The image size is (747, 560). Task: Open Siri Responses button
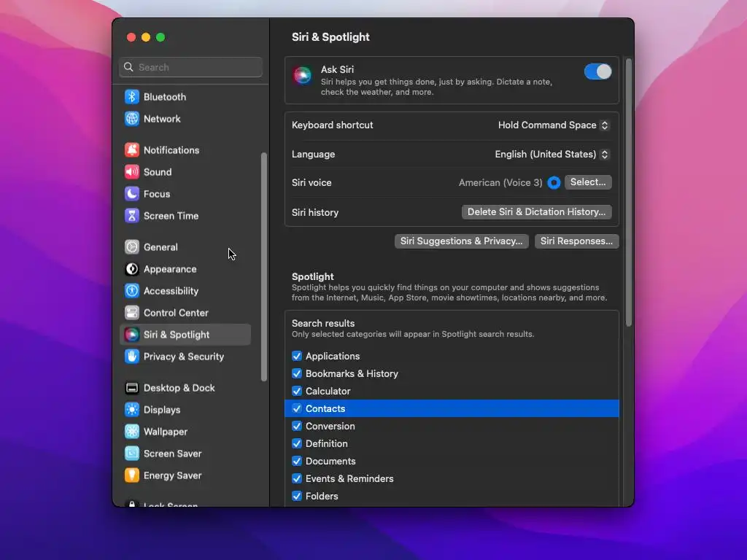[x=576, y=241]
